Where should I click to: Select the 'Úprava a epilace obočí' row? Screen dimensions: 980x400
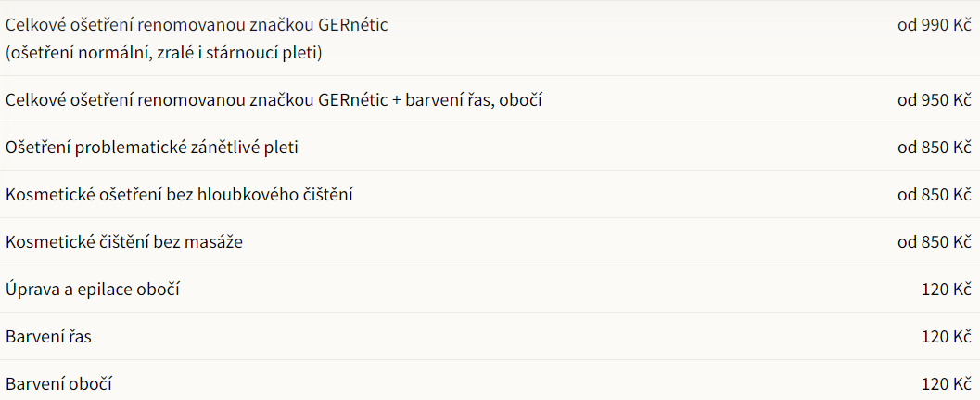pyautogui.click(x=490, y=290)
